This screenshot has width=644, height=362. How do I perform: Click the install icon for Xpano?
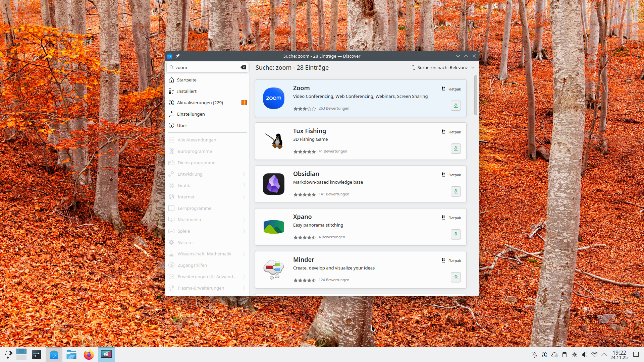coord(455,234)
